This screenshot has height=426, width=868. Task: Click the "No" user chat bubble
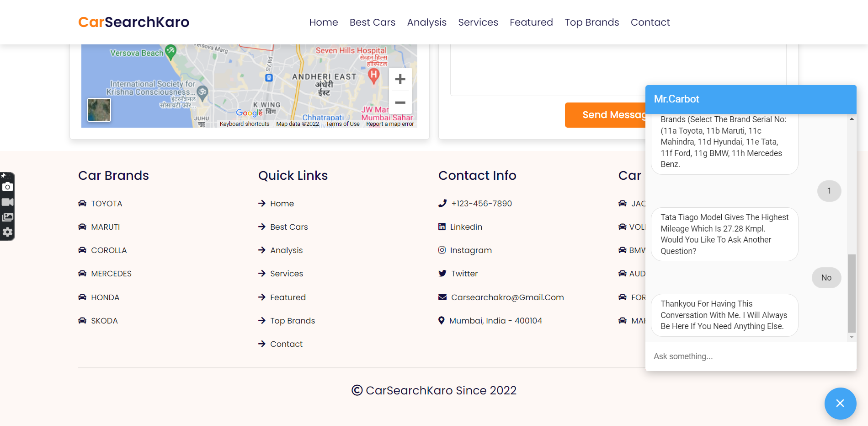826,278
